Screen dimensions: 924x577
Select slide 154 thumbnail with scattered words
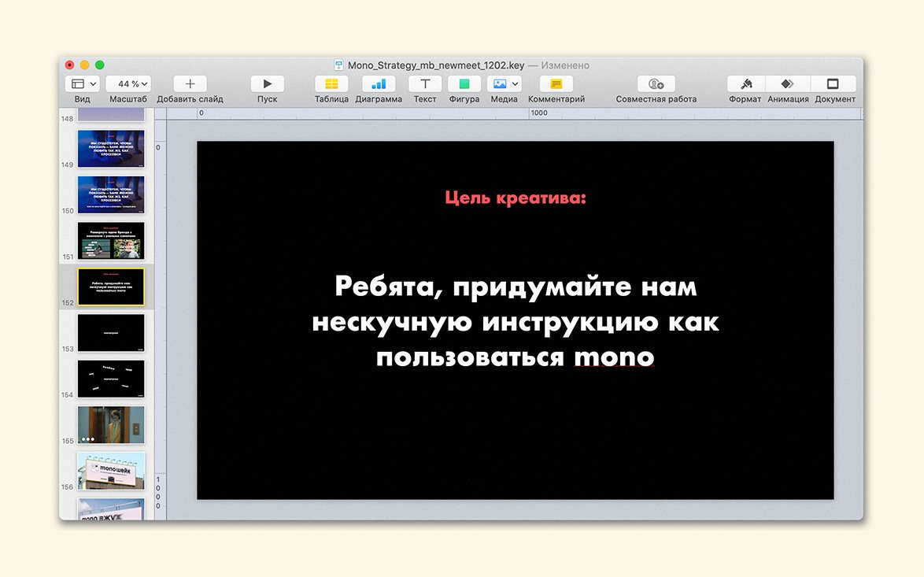pyautogui.click(x=111, y=379)
